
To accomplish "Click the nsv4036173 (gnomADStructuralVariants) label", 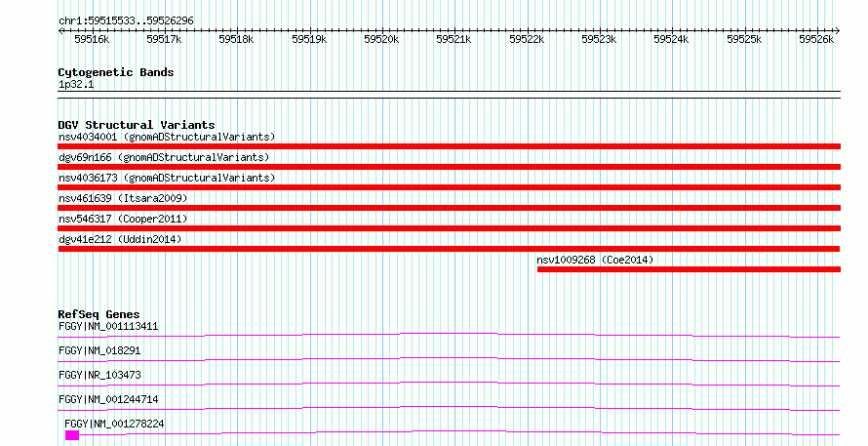I will (167, 178).
